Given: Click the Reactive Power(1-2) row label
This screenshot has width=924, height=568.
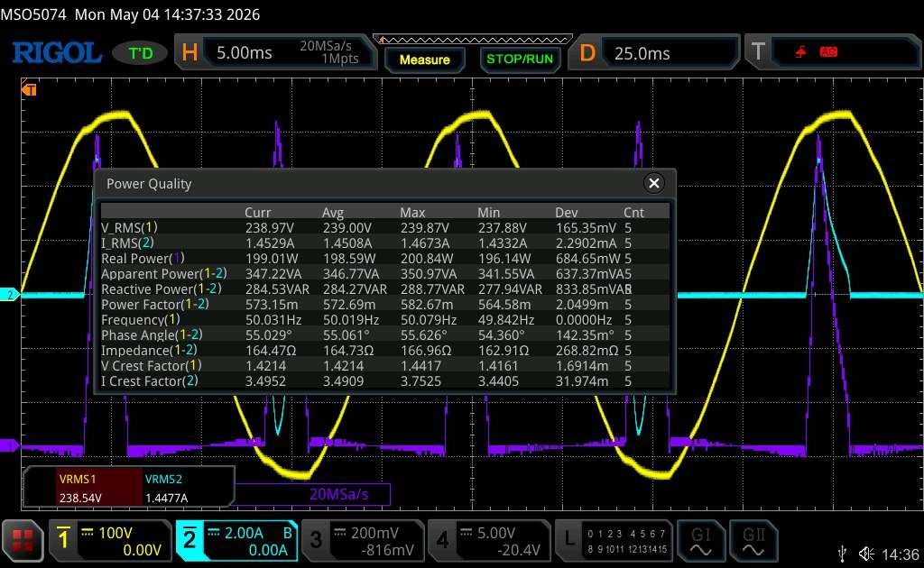Looking at the screenshot, I should (x=162, y=289).
